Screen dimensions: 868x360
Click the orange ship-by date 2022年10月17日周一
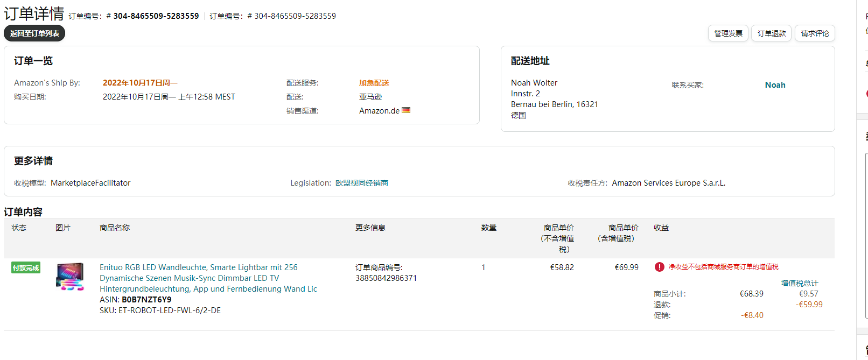point(140,83)
